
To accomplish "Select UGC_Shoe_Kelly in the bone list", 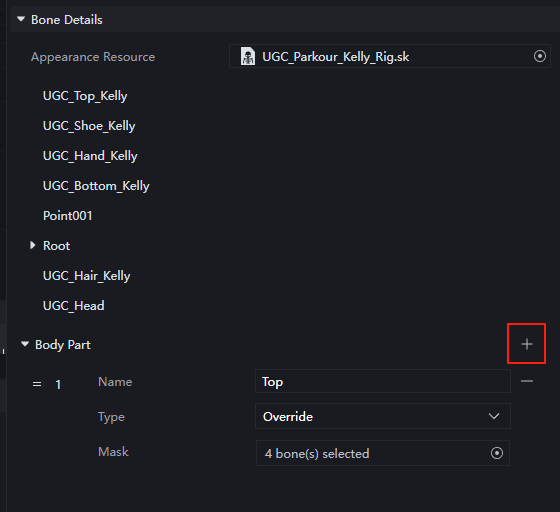I will pos(89,126).
